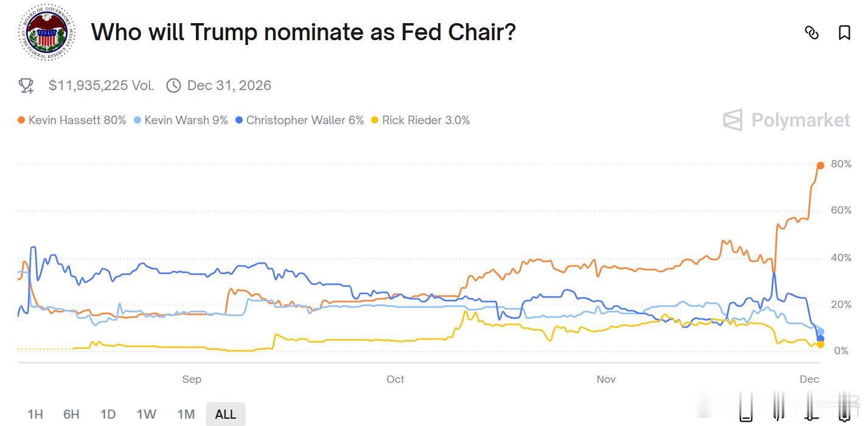
Task: Toggle Kevin Warsh 9% legend entry
Action: point(180,120)
